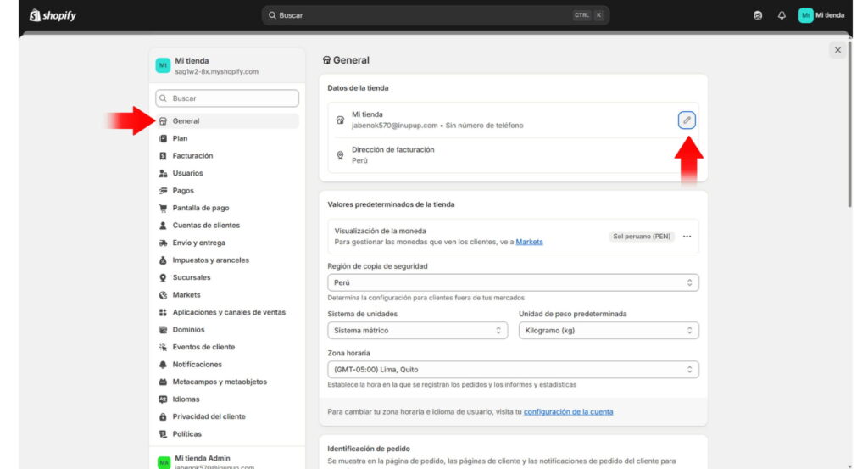Select Facturación in the settings sidebar
Viewport: 868px width, 469px height.
click(192, 156)
